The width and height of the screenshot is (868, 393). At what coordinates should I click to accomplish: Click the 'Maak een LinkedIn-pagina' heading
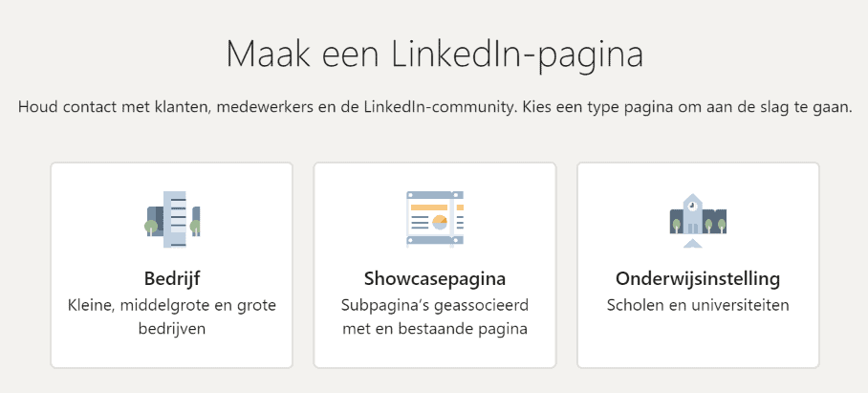(x=434, y=53)
